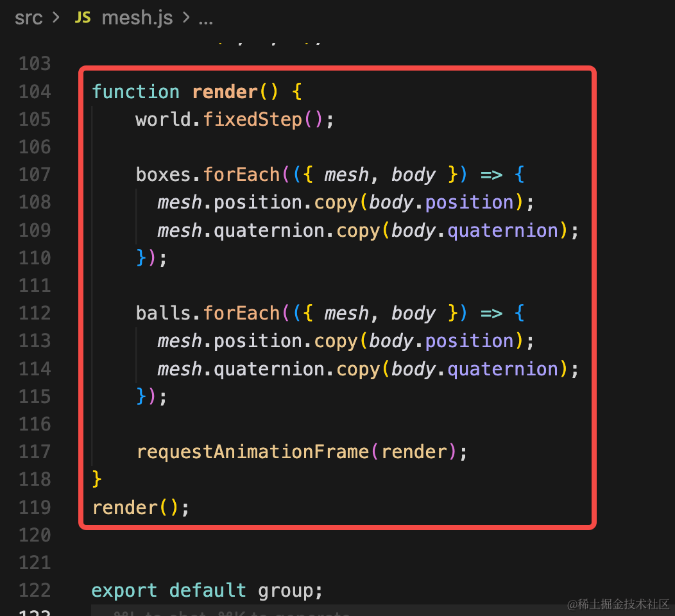Expand breadcrumb chevron after src
Screen dimensions: 675x616
click(x=56, y=18)
